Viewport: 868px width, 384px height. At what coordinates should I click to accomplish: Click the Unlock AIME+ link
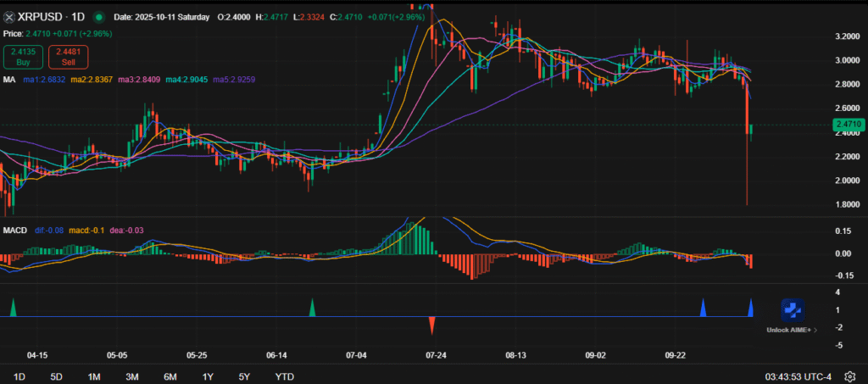click(791, 330)
